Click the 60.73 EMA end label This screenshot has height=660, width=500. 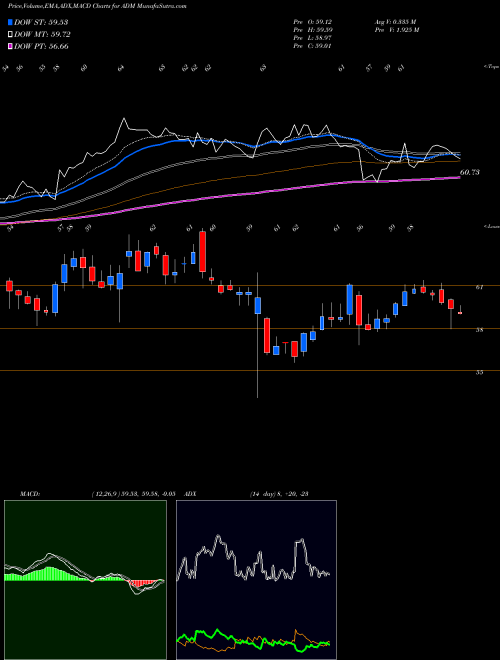point(470,172)
